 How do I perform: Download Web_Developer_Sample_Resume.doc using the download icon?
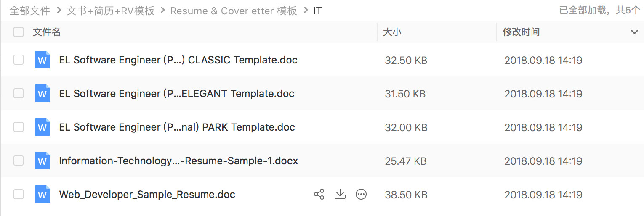340,194
